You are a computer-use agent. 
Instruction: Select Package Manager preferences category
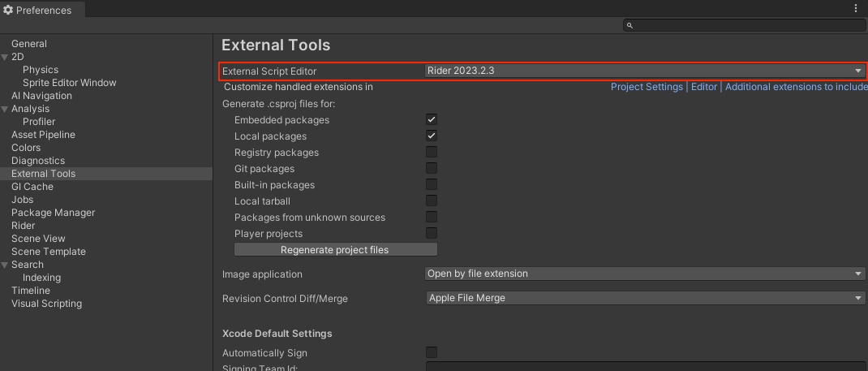point(54,213)
